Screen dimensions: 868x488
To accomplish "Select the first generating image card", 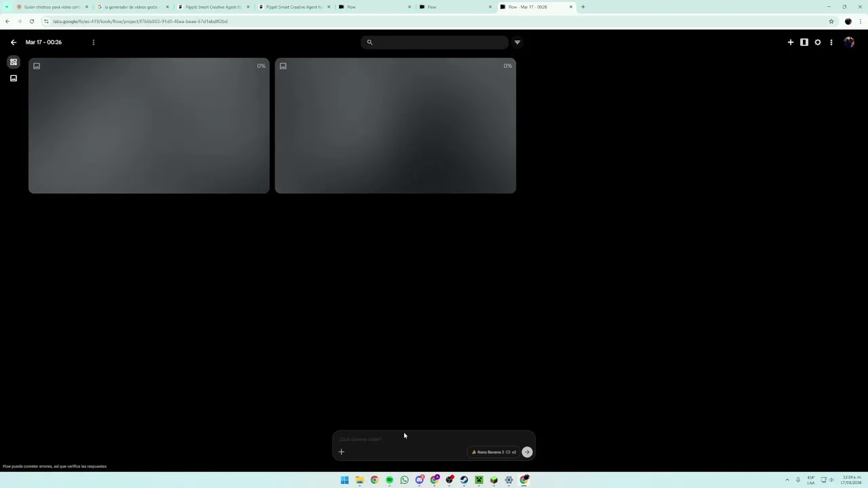I will pos(149,126).
